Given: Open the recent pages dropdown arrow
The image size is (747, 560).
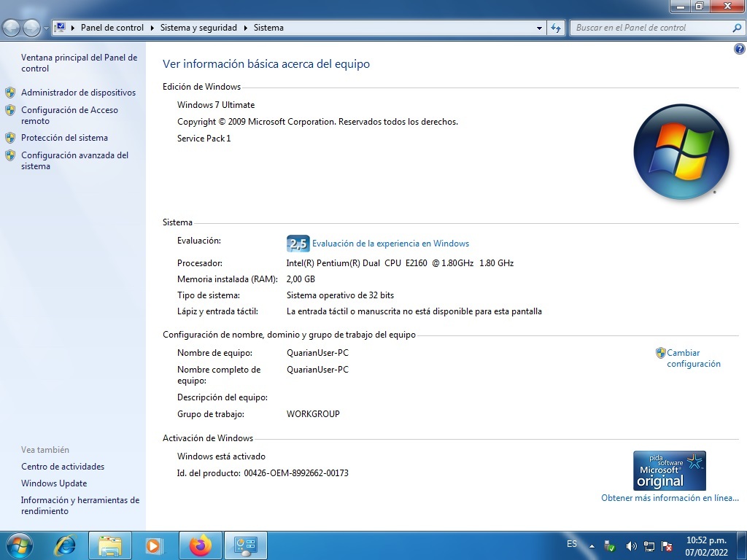Looking at the screenshot, I should pos(46,28).
